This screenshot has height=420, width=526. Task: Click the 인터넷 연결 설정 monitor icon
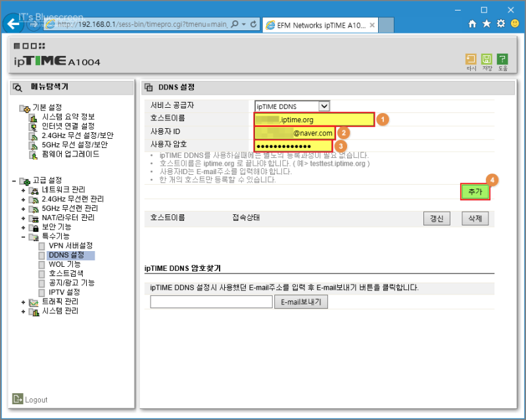click(x=34, y=127)
